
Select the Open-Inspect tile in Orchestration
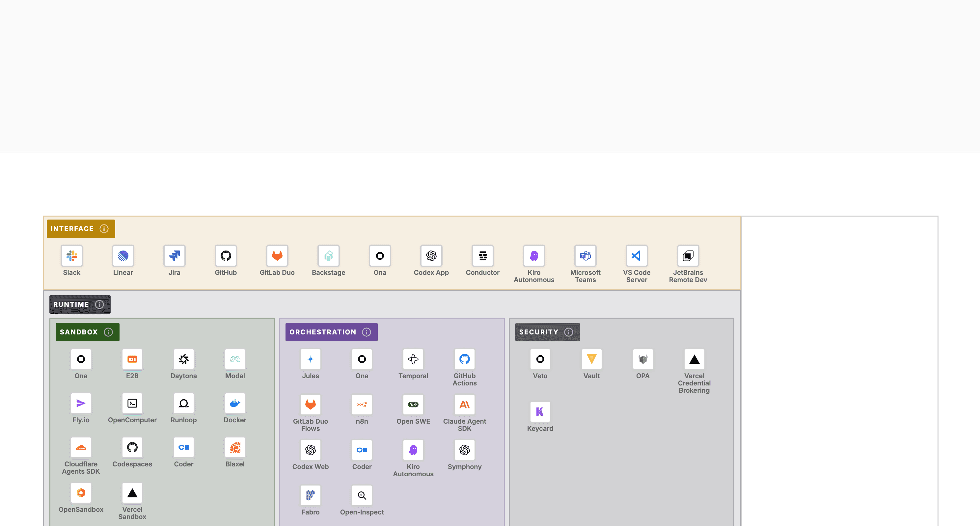coord(362,495)
